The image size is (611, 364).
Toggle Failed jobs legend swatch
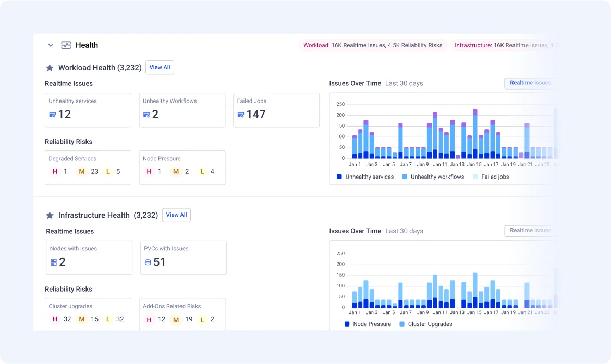[x=475, y=177]
